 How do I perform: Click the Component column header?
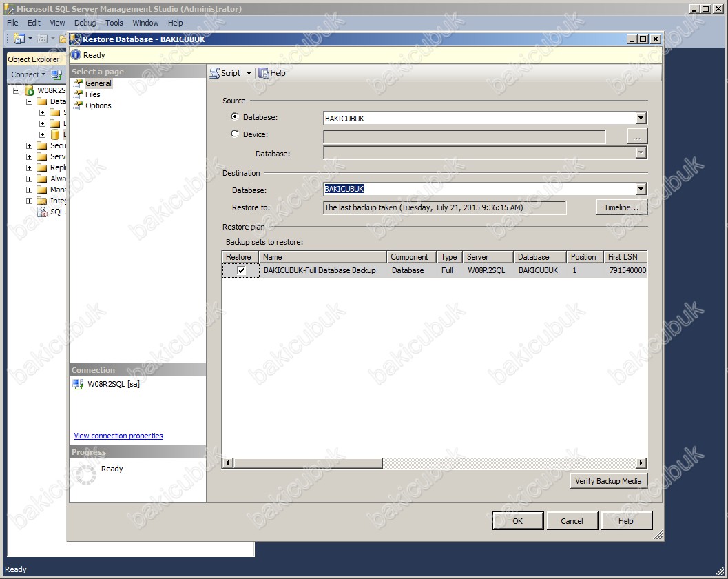tap(411, 257)
